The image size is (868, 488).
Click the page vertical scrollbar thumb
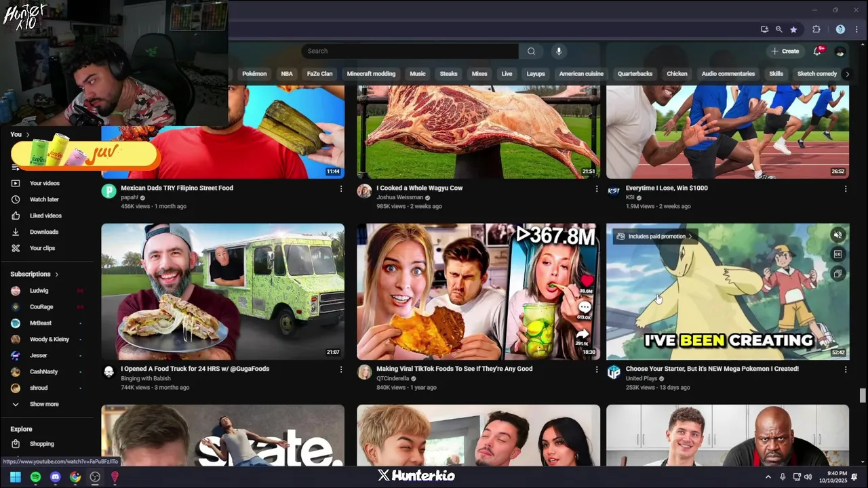point(863,395)
